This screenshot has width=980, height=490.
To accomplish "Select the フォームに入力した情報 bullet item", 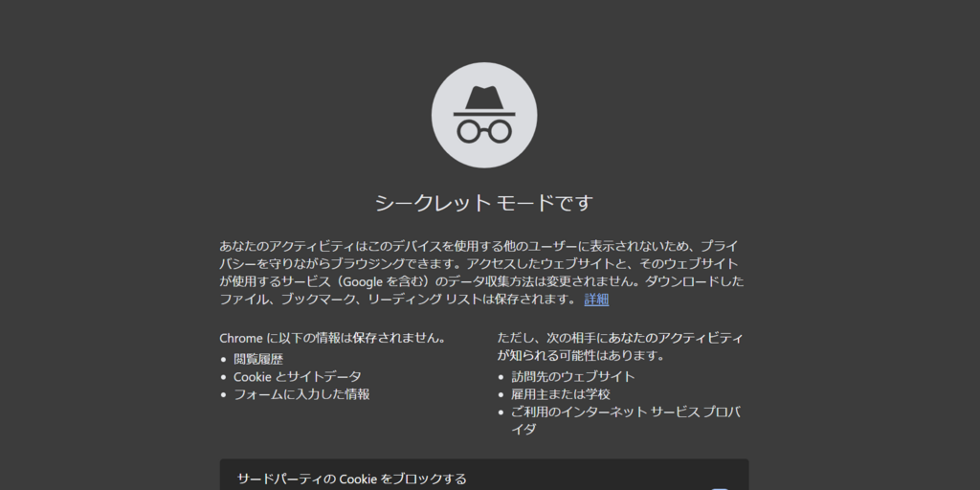I will pyautogui.click(x=301, y=394).
